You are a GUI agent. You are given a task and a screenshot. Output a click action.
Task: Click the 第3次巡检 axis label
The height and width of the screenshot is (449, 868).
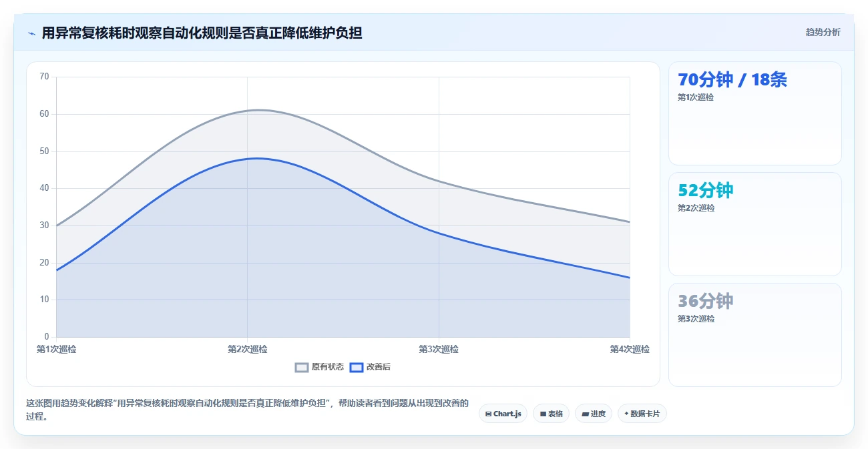(439, 349)
